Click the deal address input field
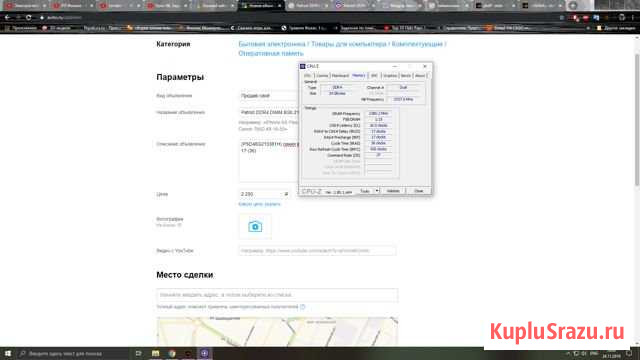The width and height of the screenshot is (640, 360). (x=277, y=295)
